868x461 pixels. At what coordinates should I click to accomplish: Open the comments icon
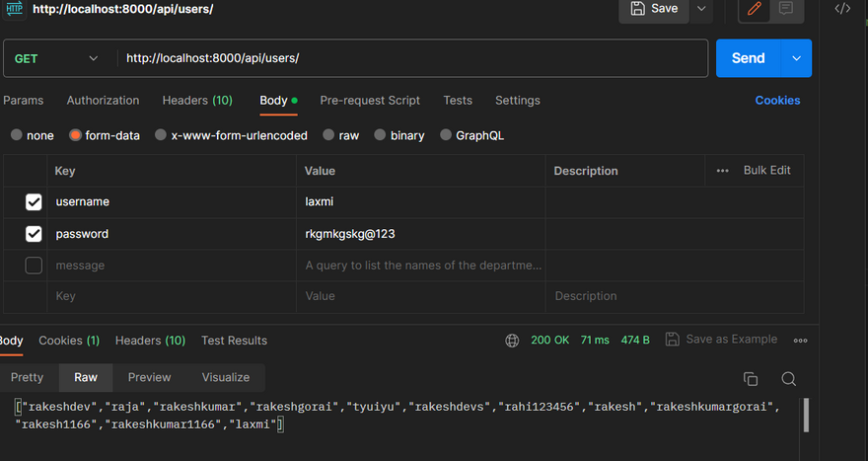pos(786,9)
